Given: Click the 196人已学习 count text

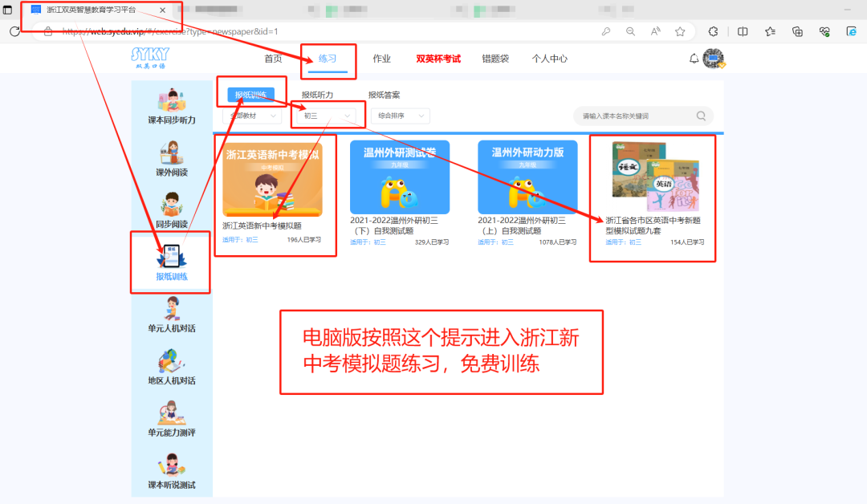Looking at the screenshot, I should tap(303, 239).
